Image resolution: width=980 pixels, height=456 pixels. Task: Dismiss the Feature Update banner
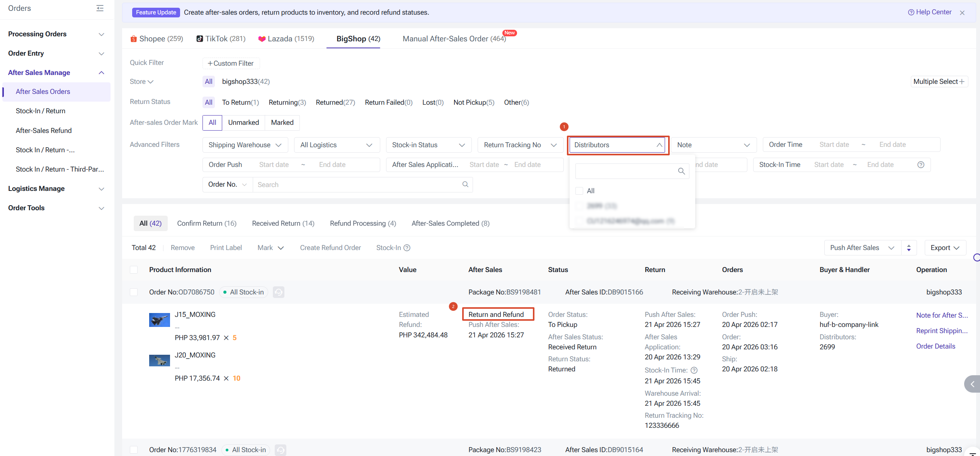tap(962, 13)
